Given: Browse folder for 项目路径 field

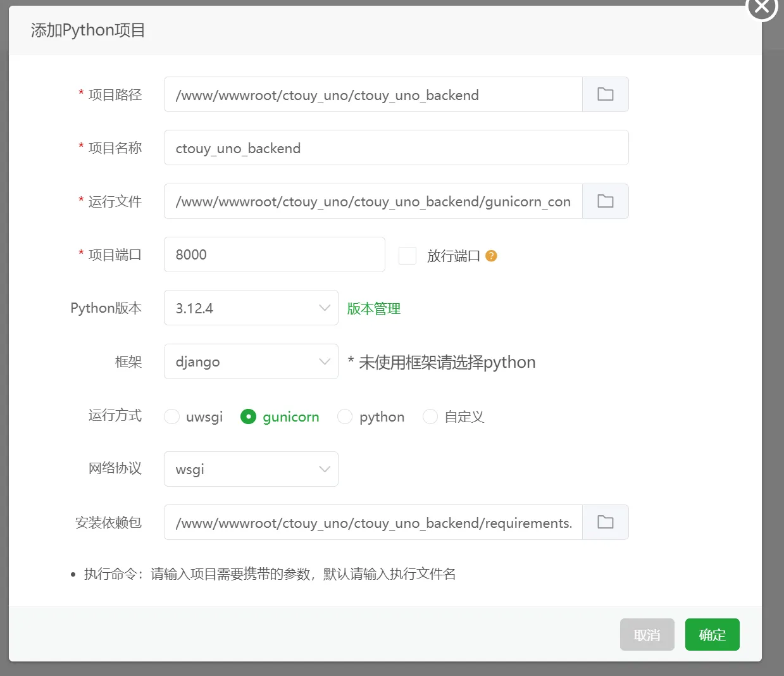Looking at the screenshot, I should tap(606, 94).
